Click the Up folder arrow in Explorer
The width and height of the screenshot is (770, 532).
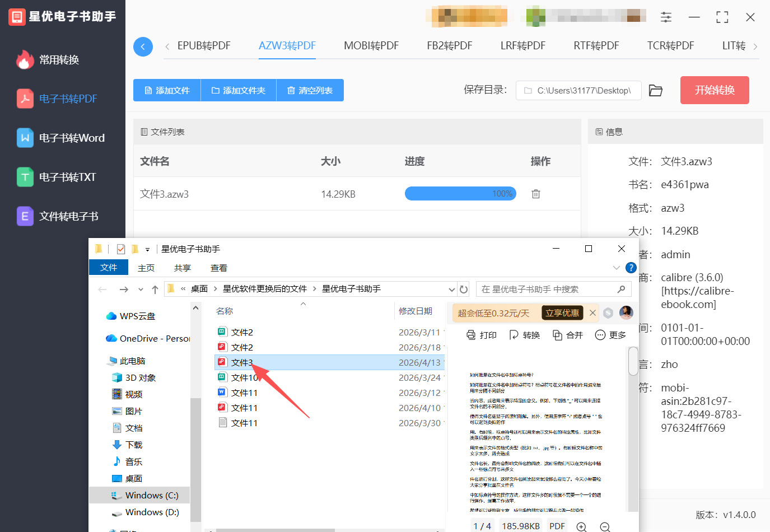click(155, 290)
